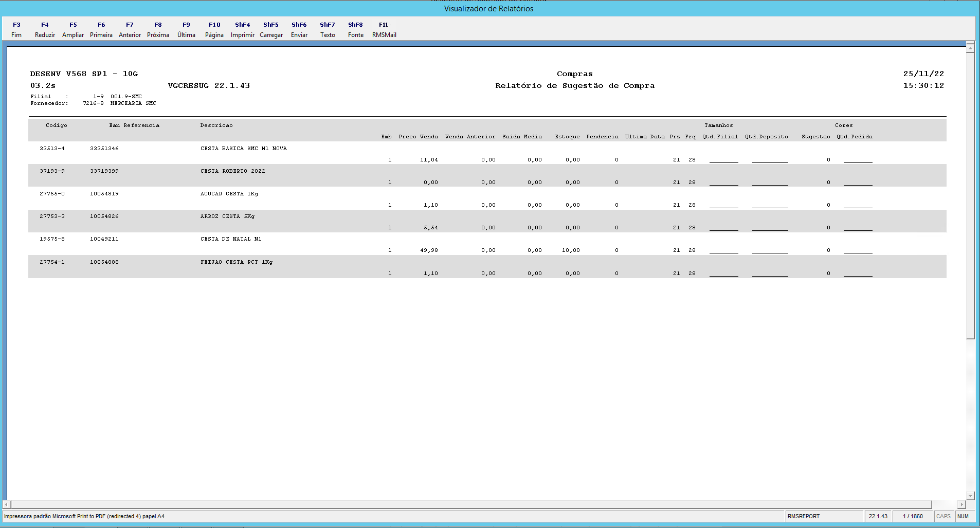This screenshot has height=528, width=980.
Task: Click the price value 11,04
Action: click(429, 160)
